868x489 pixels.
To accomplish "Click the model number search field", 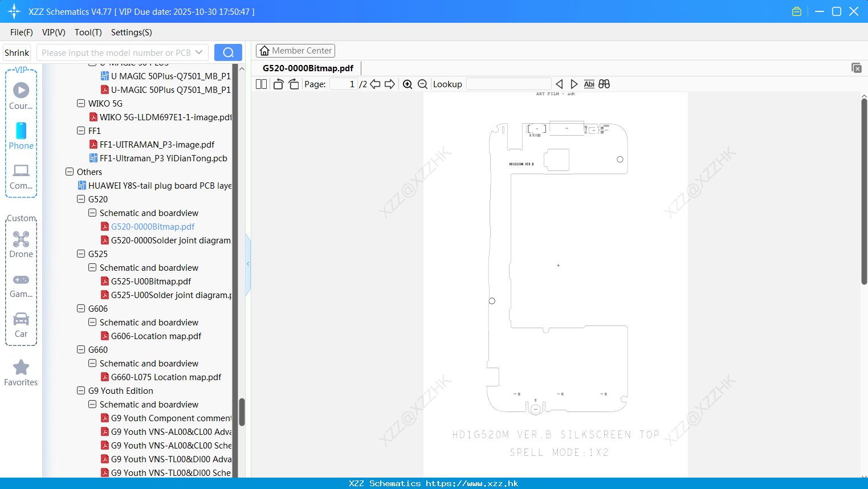I will pos(117,52).
